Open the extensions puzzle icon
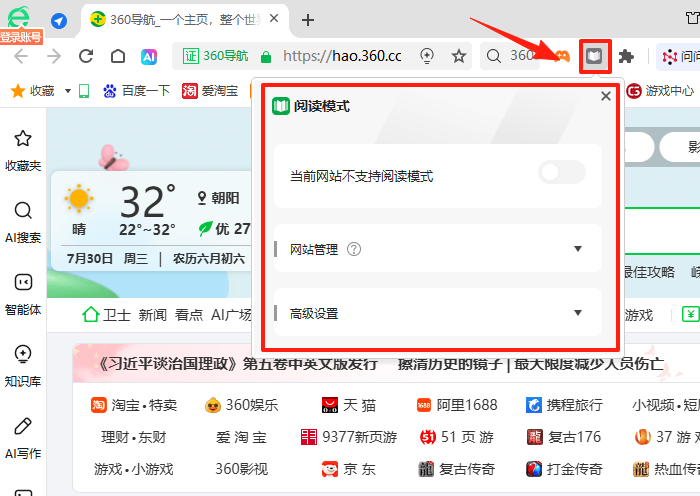This screenshot has width=700, height=496. click(x=626, y=57)
